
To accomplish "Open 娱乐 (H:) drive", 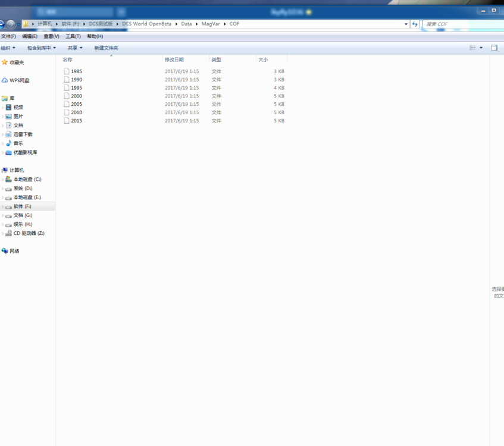I will click(x=23, y=224).
